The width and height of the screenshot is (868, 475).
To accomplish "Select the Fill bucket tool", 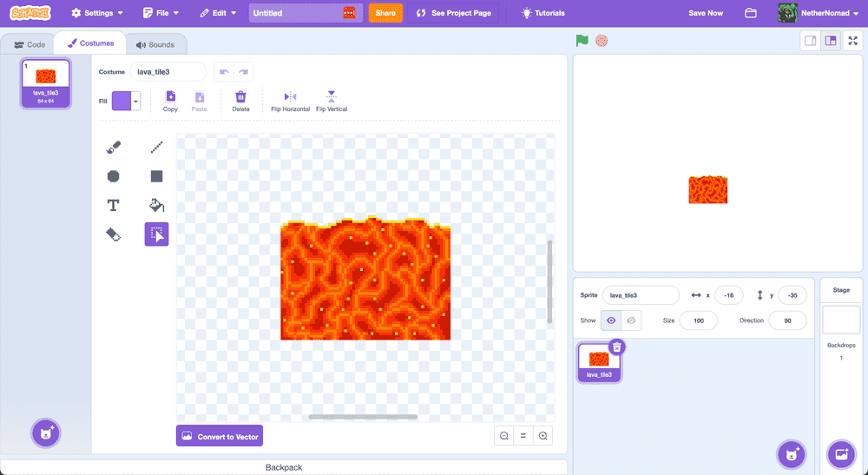I will [156, 206].
